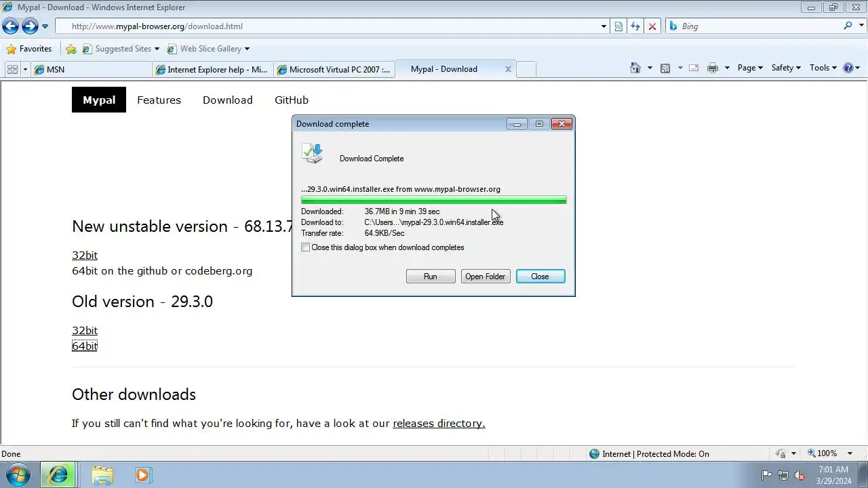Open the Safety menu

point(786,68)
